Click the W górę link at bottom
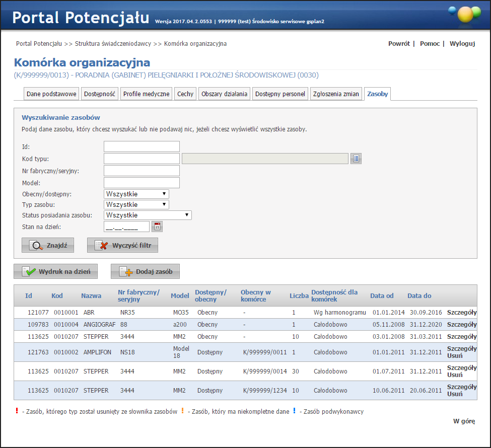The image size is (491, 448). coord(464,421)
